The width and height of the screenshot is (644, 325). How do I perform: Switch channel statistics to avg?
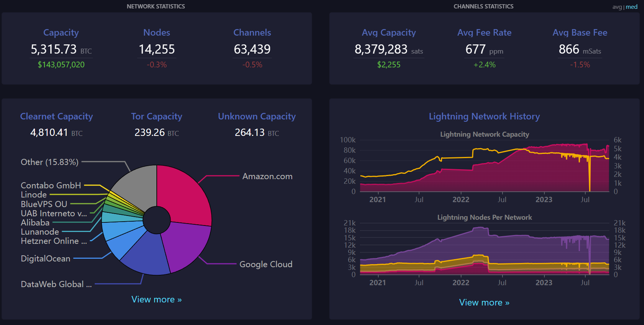point(616,7)
